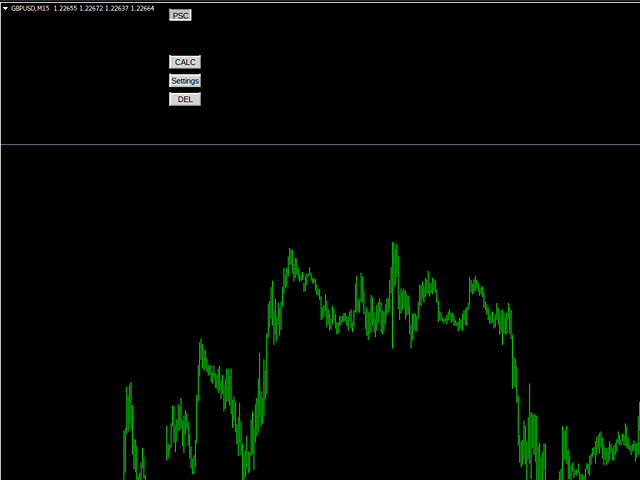Run the CALC button
This screenshot has height=480, width=640.
[x=185, y=62]
